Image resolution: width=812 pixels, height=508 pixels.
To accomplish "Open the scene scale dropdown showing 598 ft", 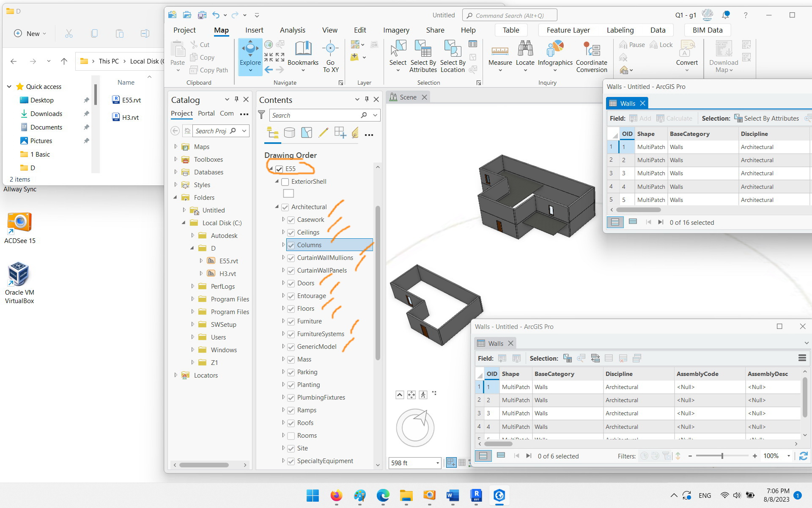I will [438, 463].
